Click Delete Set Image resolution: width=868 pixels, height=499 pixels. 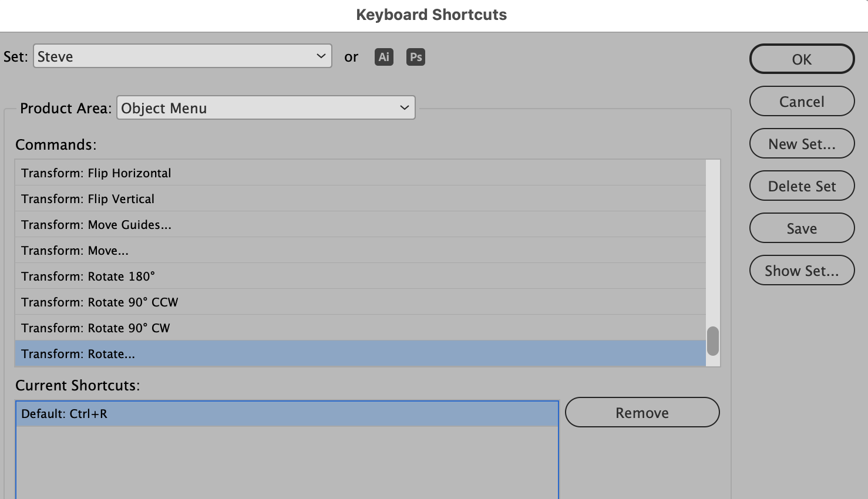click(802, 186)
